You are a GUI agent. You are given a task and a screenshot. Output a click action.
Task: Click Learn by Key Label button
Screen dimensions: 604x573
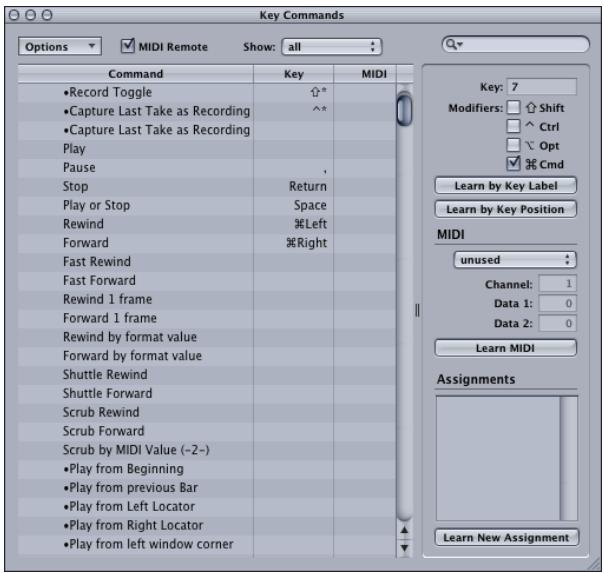[x=506, y=186]
